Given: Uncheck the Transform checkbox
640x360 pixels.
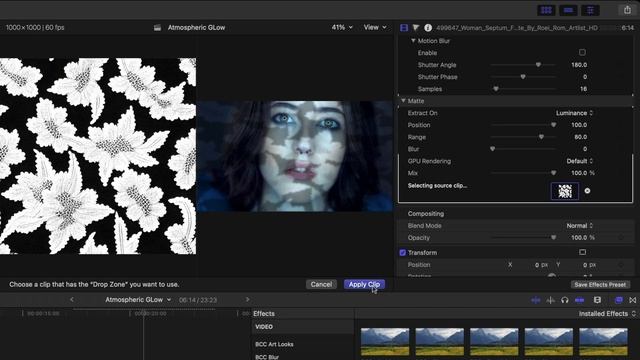Looking at the screenshot, I should 403,253.
